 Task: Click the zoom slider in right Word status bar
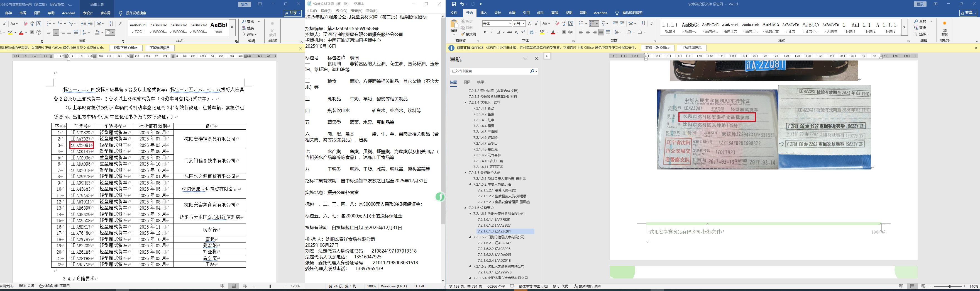click(x=950, y=287)
